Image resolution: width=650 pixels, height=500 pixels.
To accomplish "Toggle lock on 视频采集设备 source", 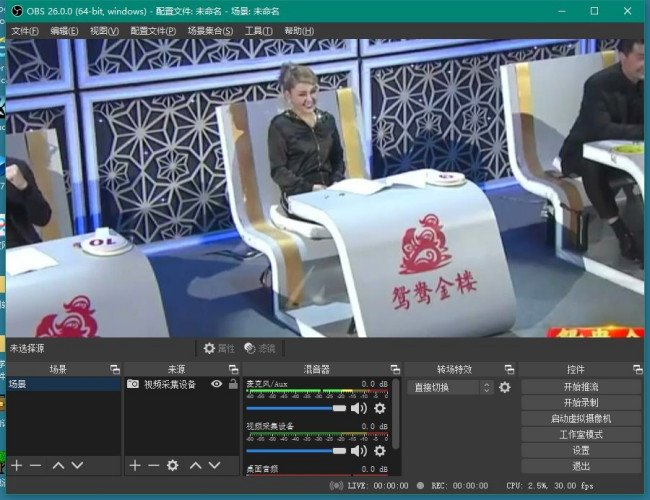I will point(233,384).
